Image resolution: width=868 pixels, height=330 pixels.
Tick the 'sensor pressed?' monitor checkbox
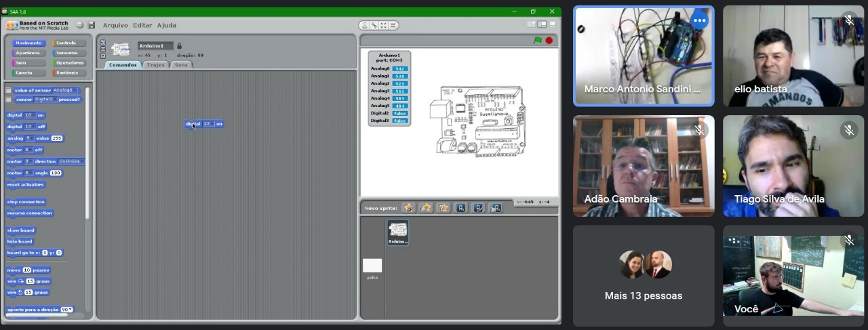pyautogui.click(x=9, y=100)
